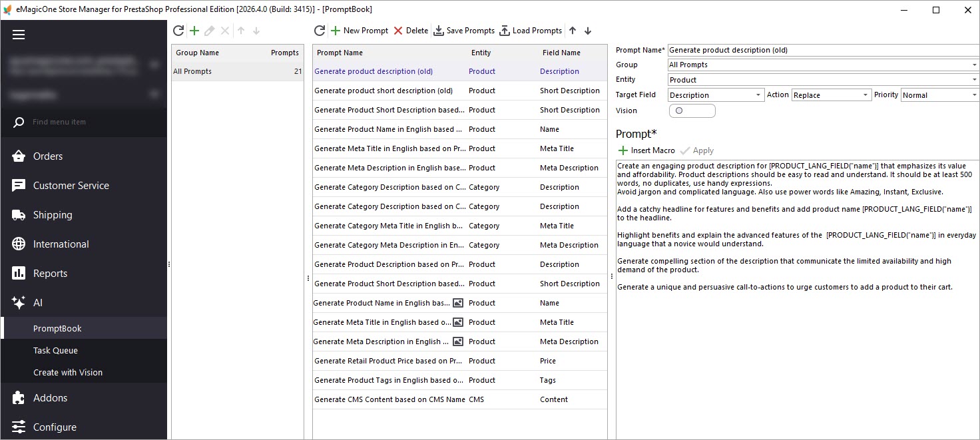Click the Configure sliders icon
The width and height of the screenshot is (980, 440).
[19, 427]
